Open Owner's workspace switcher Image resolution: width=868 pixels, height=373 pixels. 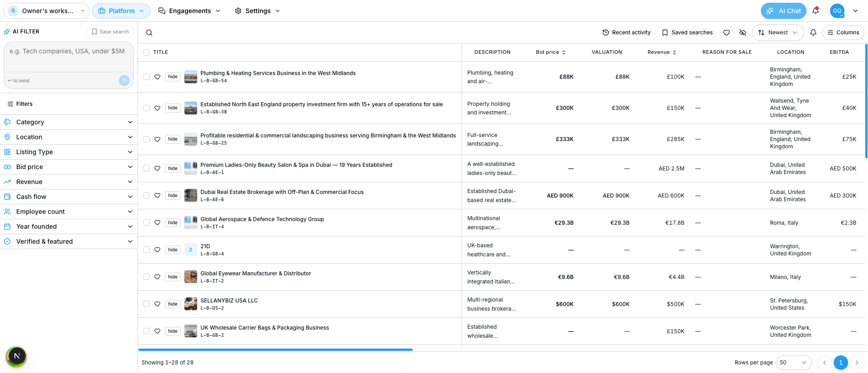click(47, 11)
